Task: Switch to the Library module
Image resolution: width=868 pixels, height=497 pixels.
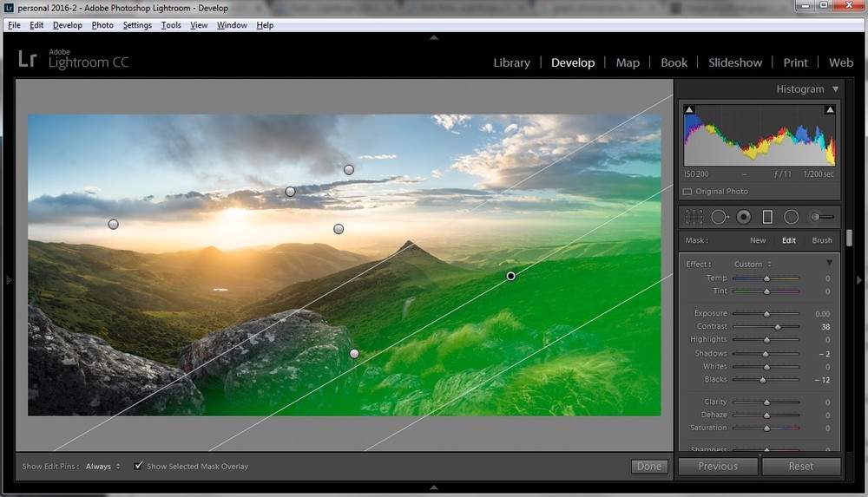Action: click(511, 62)
